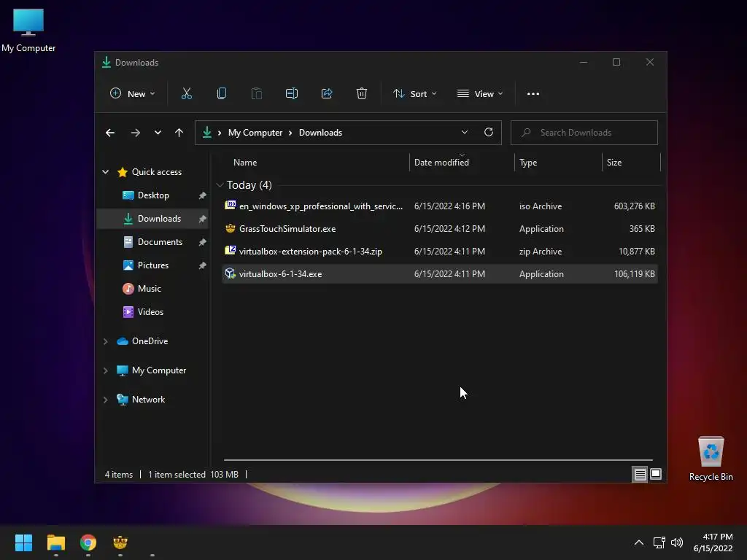Image resolution: width=747 pixels, height=560 pixels.
Task: Click the virtualbox-6-1-34.exe file icon
Action: (x=230, y=273)
